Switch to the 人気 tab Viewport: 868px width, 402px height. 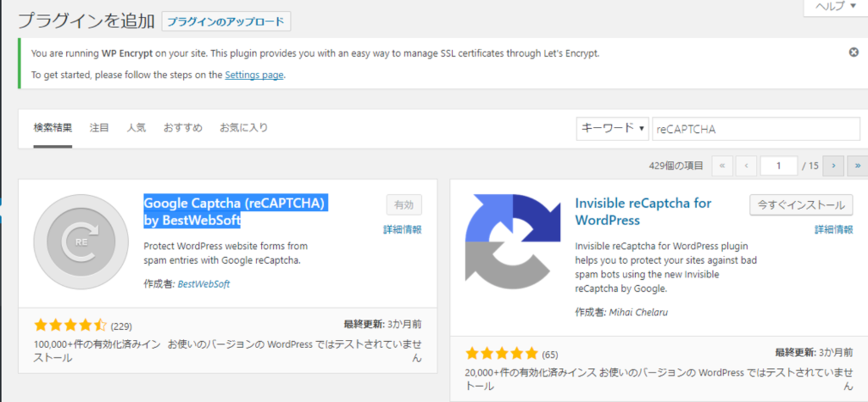coord(136,128)
